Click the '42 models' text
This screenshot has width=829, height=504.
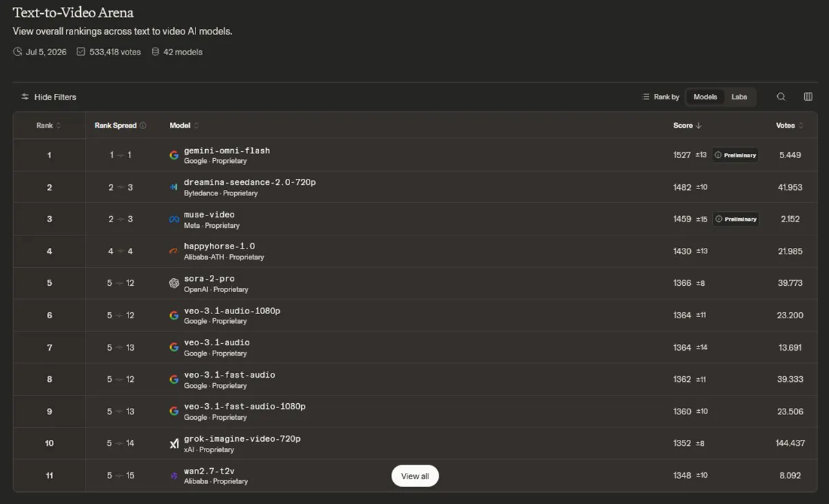point(183,52)
